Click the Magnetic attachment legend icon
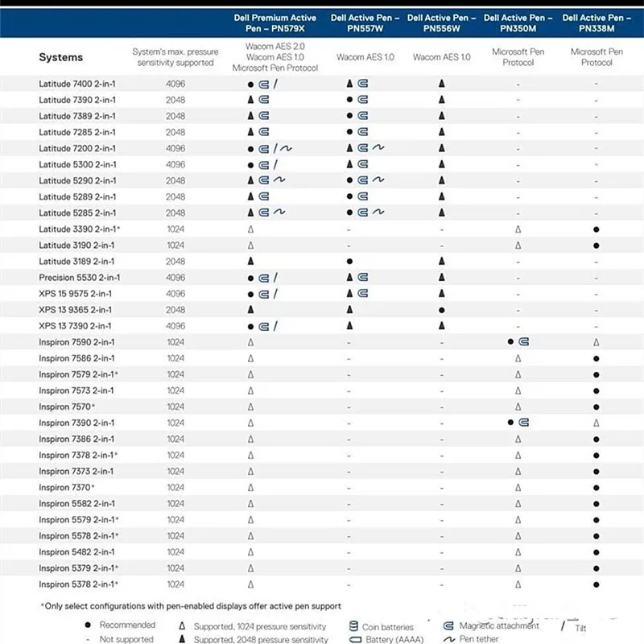 [x=448, y=626]
